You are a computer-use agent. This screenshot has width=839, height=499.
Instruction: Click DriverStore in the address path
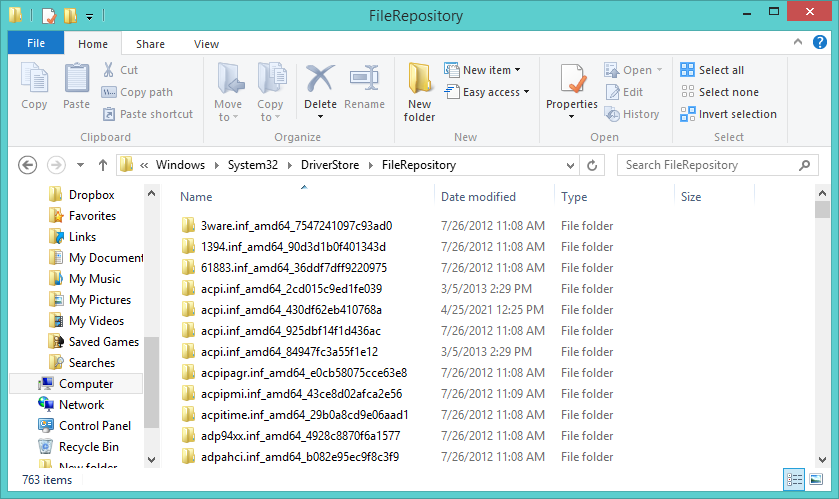point(330,165)
